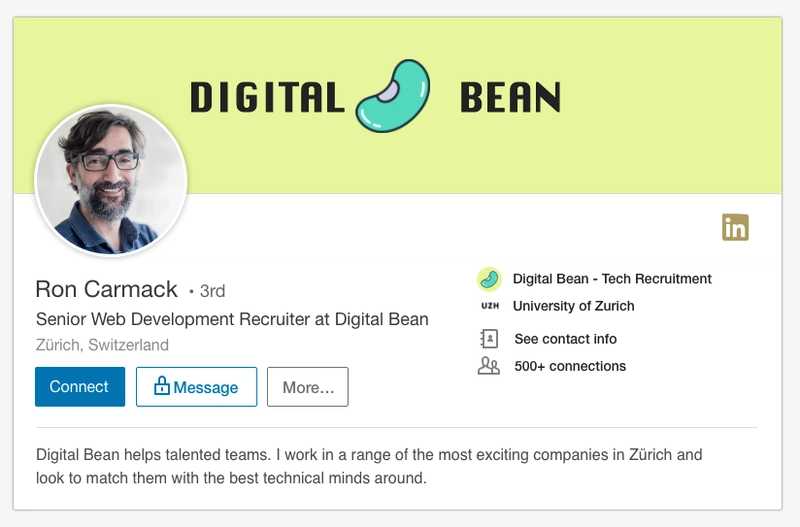Open University of Zurich link
Screen dimensions: 800x527
click(x=573, y=306)
